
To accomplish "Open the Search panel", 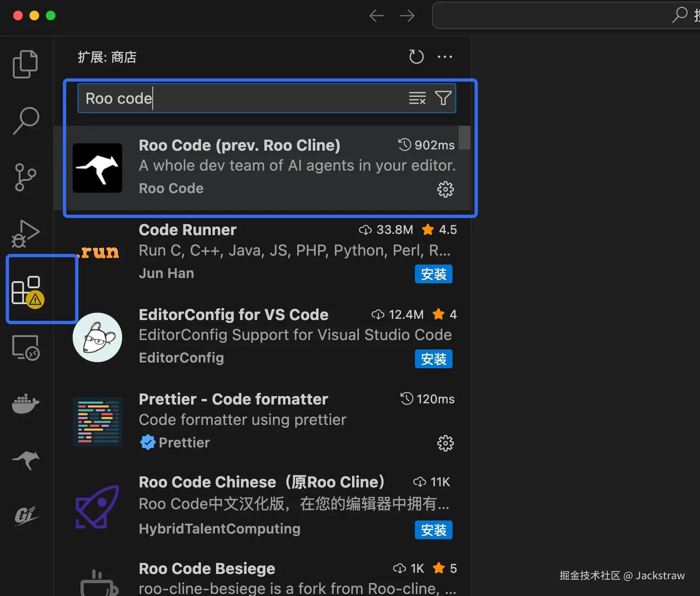I will tap(25, 120).
